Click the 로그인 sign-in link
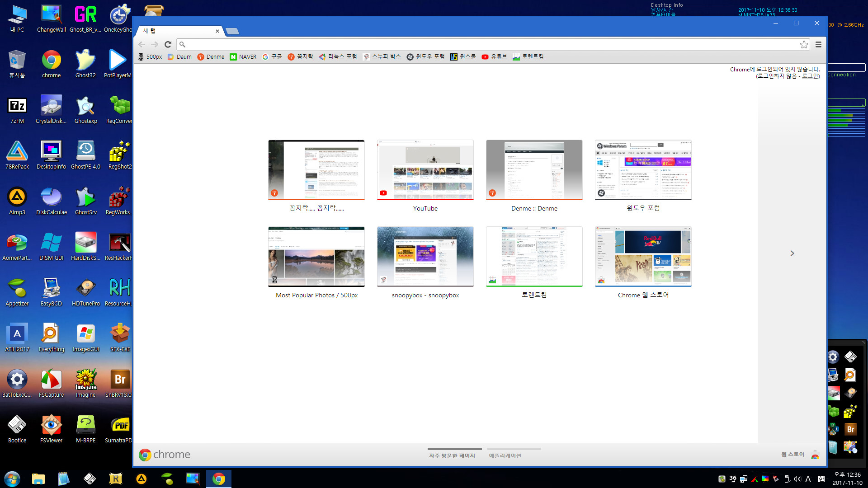Image resolution: width=868 pixels, height=488 pixels. [x=810, y=76]
